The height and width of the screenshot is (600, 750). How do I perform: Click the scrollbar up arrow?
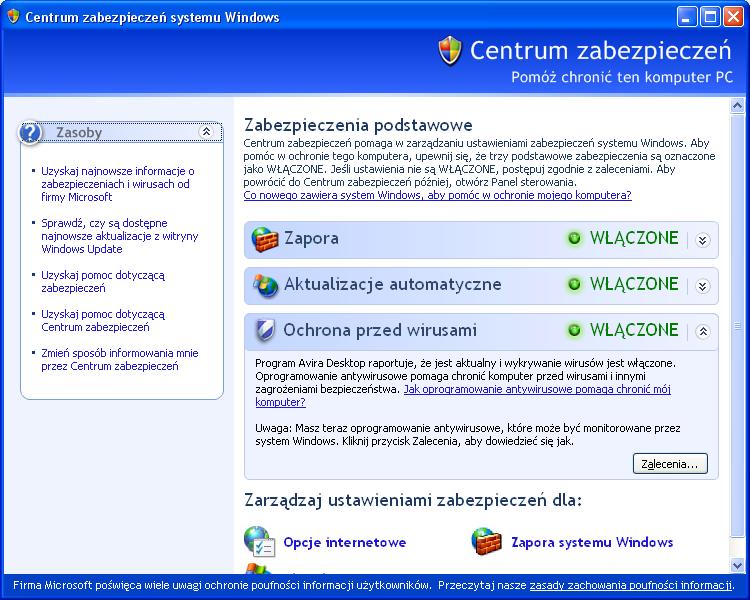(x=737, y=105)
